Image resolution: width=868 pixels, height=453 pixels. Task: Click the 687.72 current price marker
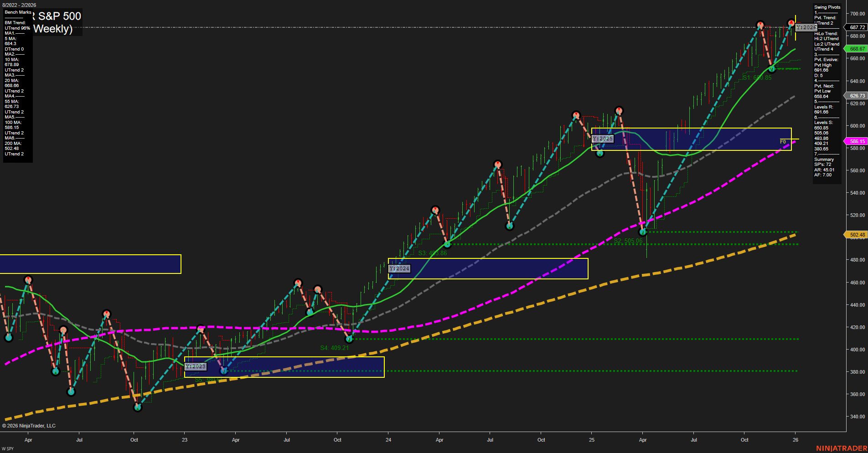[857, 28]
